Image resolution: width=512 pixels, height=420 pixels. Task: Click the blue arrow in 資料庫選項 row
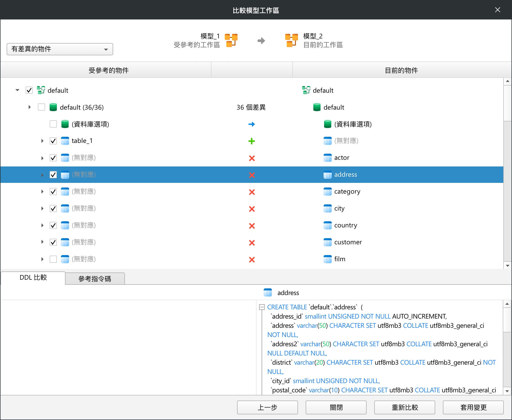(252, 124)
